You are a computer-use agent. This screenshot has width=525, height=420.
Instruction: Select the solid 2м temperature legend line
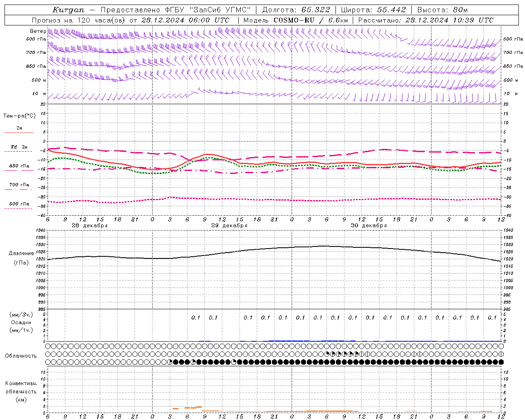pos(19,130)
